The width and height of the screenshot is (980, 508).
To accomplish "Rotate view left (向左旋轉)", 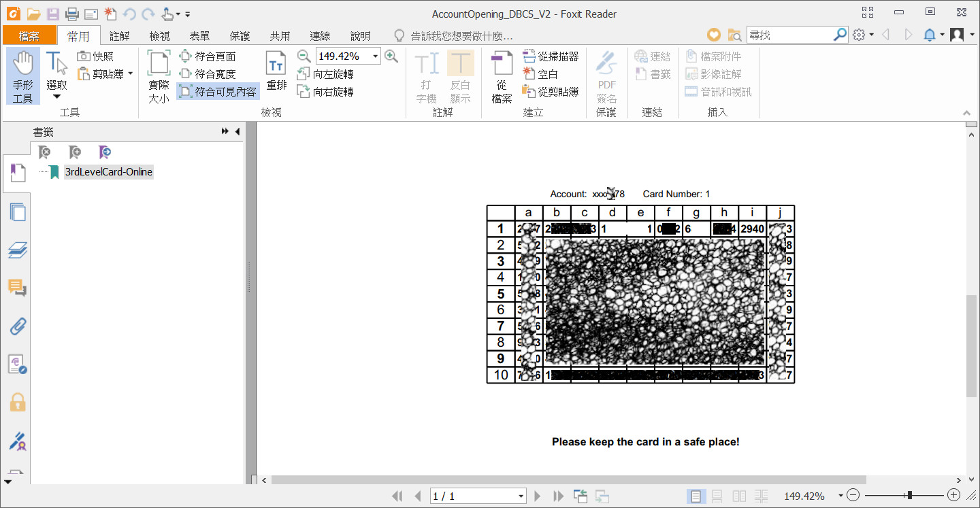I will (x=326, y=74).
